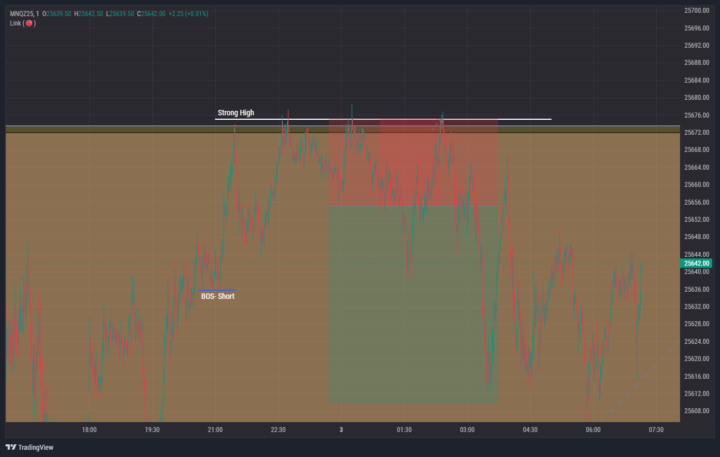Click 22:30 on the time axis
The image size is (720, 457).
coord(278,430)
